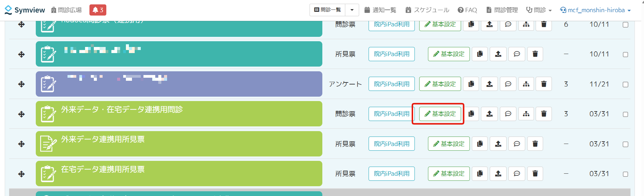Upload icon in the アンケート row
This screenshot has width=644, height=196.
pos(489,84)
